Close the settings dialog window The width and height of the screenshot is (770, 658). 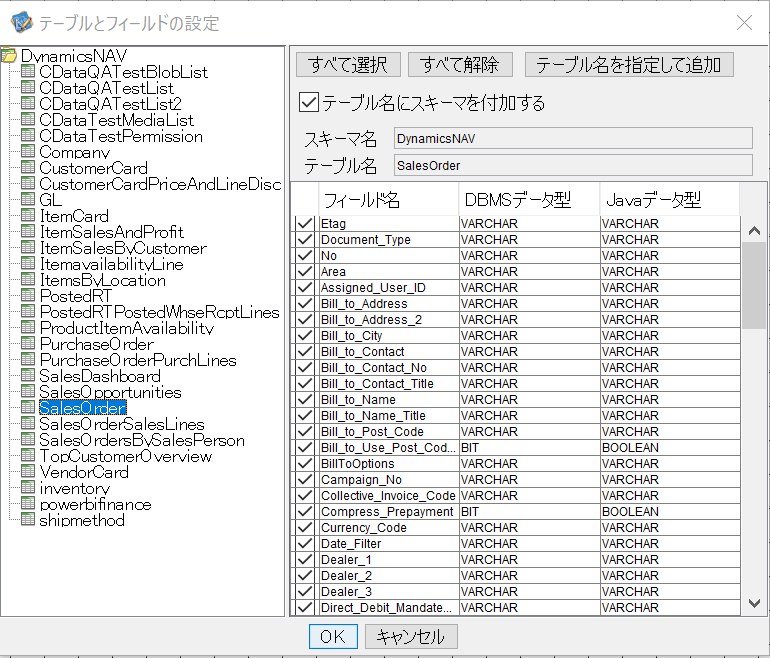(744, 23)
